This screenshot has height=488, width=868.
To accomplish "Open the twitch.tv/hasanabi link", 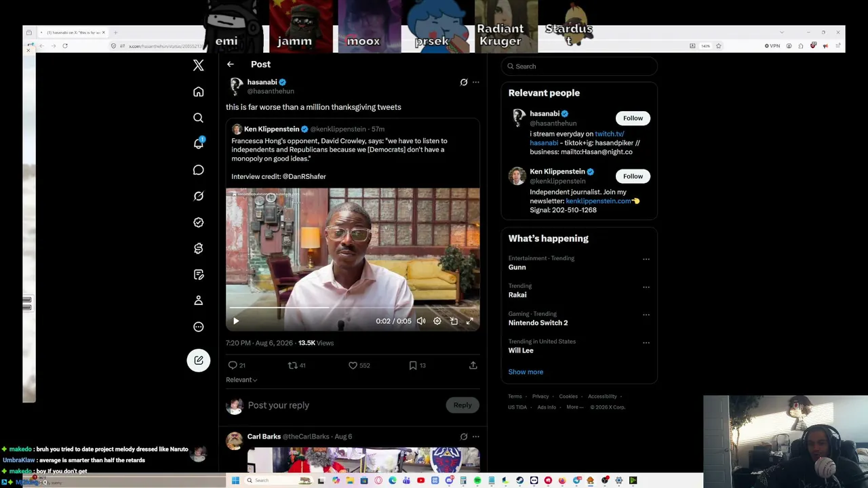I will 576,138.
